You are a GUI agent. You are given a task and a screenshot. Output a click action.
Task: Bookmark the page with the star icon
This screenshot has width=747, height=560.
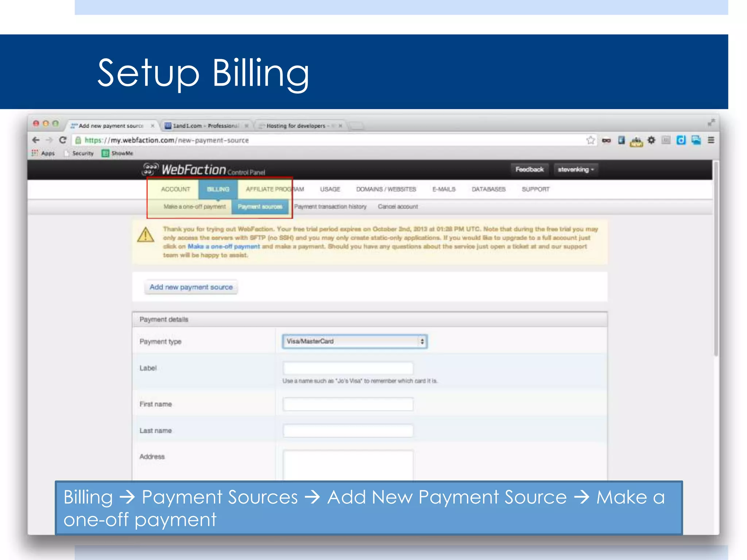(x=591, y=140)
